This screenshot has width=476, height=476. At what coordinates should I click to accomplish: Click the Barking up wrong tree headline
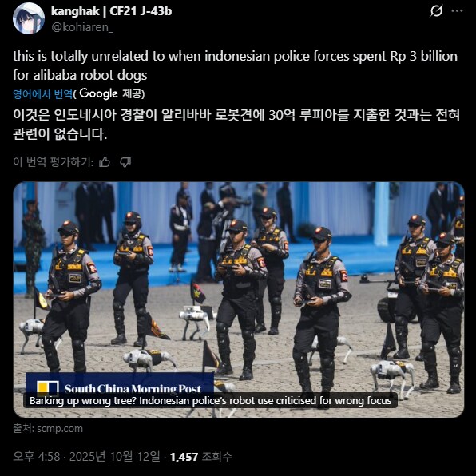[x=210, y=401]
